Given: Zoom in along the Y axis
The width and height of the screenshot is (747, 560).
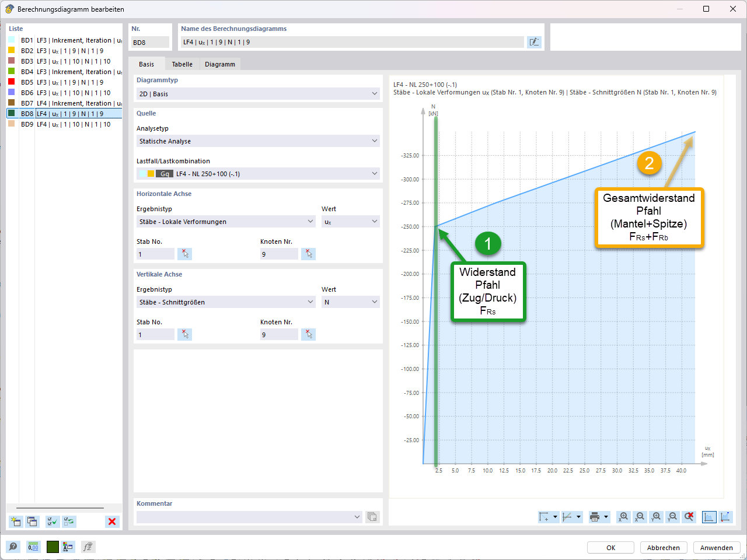Looking at the screenshot, I should [657, 517].
